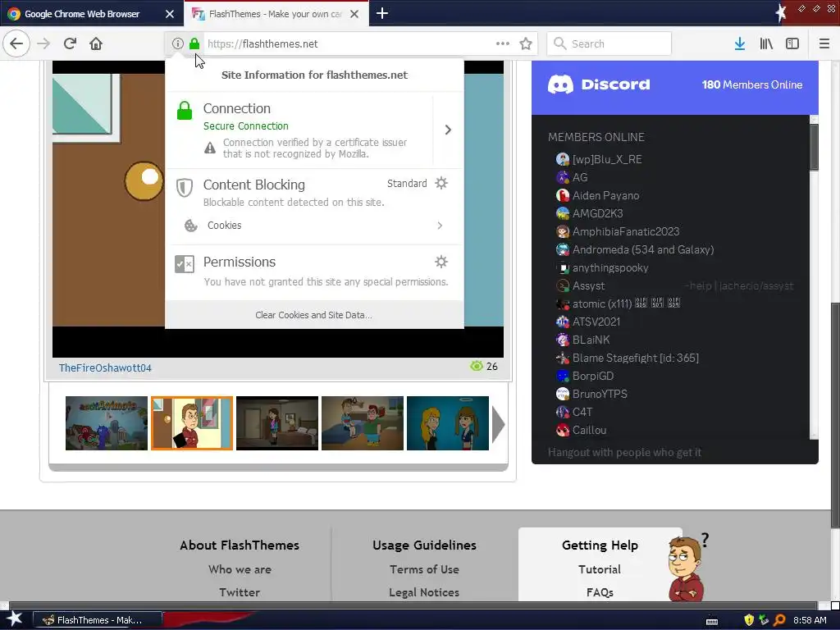The image size is (840, 630).
Task: Click the orange magnifier tray icon
Action: click(x=779, y=620)
